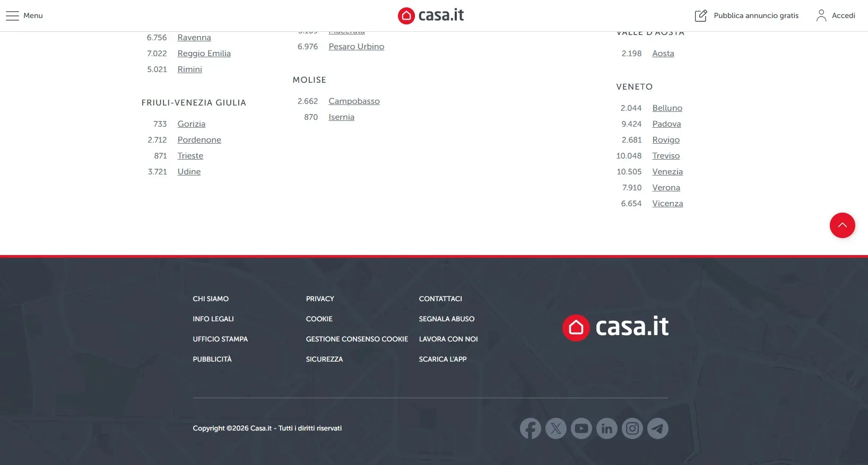Open Gestione Consenso Cookie in footer
The width and height of the screenshot is (868, 465).
tap(357, 339)
